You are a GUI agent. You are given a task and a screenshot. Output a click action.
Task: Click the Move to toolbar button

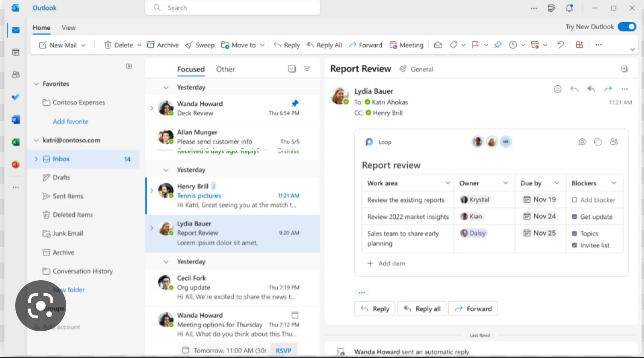[x=238, y=45]
